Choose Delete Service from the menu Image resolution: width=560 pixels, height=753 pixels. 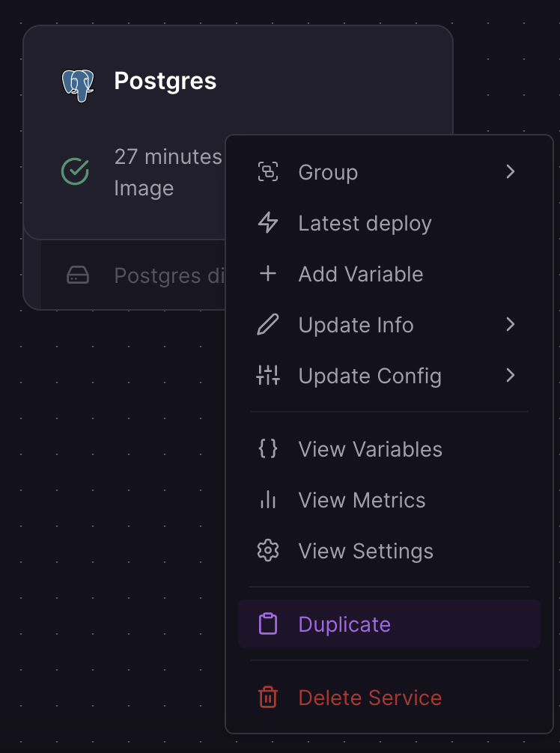[370, 697]
